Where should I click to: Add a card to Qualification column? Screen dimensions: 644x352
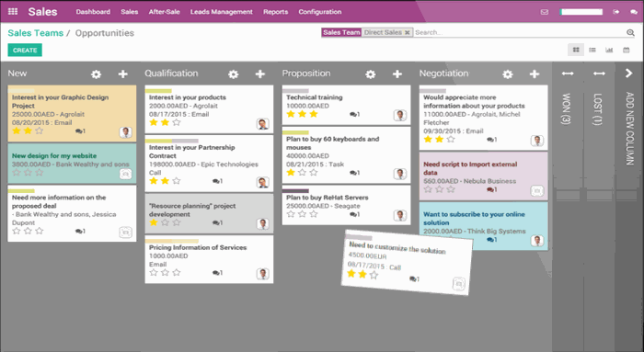[x=260, y=74]
